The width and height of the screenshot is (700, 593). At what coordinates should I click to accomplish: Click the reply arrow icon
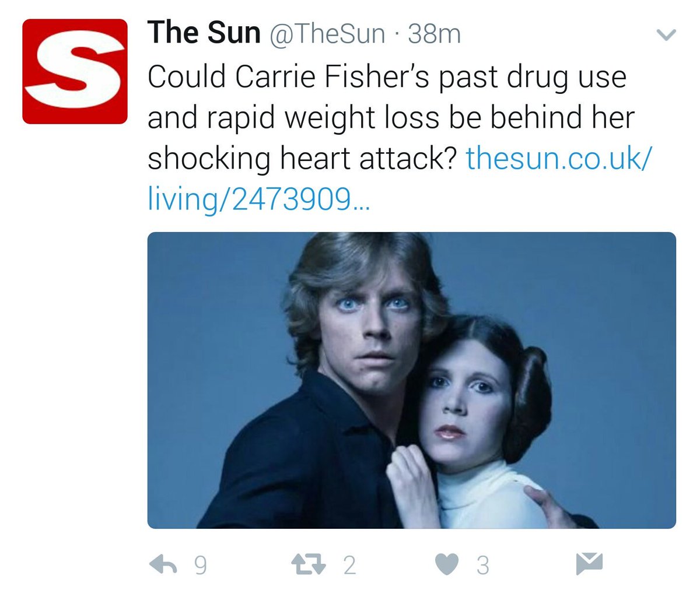[163, 564]
